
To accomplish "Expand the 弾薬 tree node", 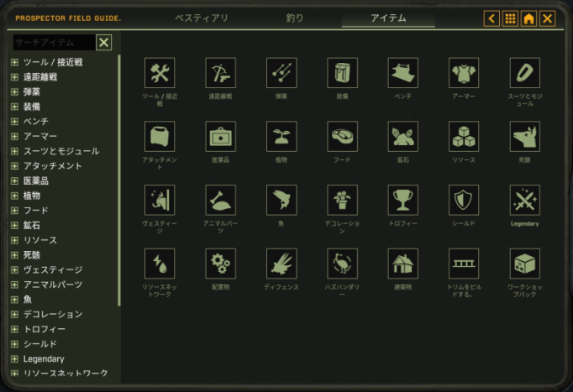I will click(14, 92).
